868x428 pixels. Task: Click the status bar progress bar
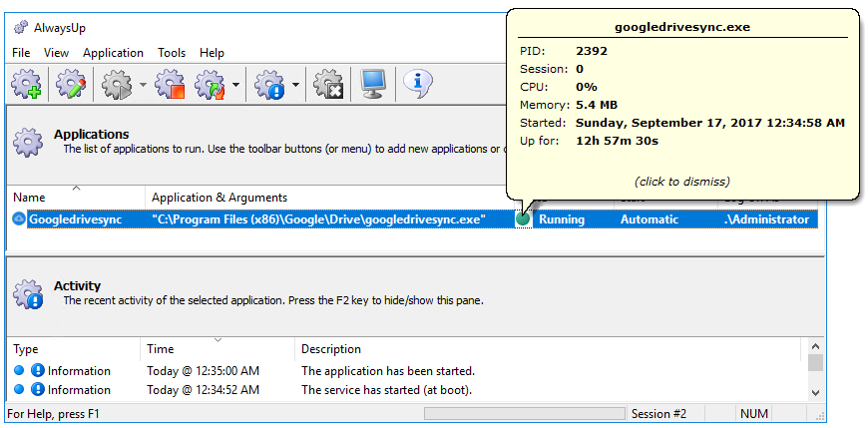point(524,414)
